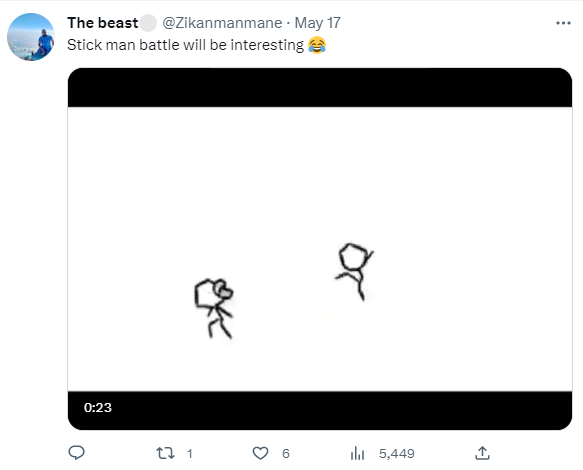The width and height of the screenshot is (583, 470).
Task: Open the reply speech bubble icon
Action: 77,453
